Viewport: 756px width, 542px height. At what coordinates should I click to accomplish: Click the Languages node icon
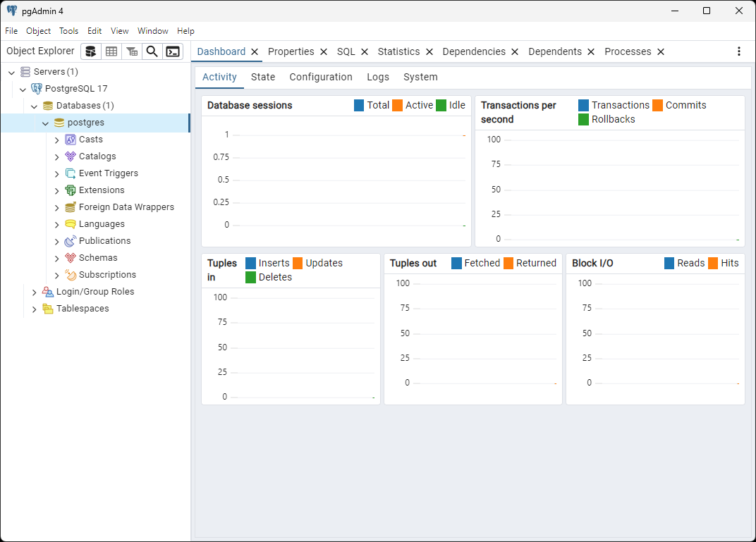tap(71, 224)
